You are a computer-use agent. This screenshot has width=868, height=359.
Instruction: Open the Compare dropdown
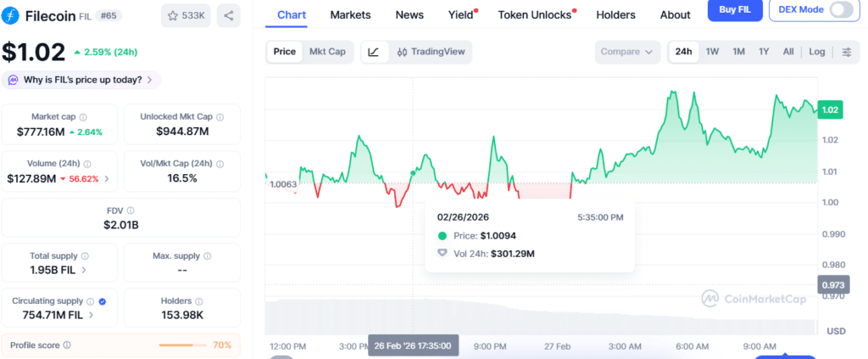628,52
